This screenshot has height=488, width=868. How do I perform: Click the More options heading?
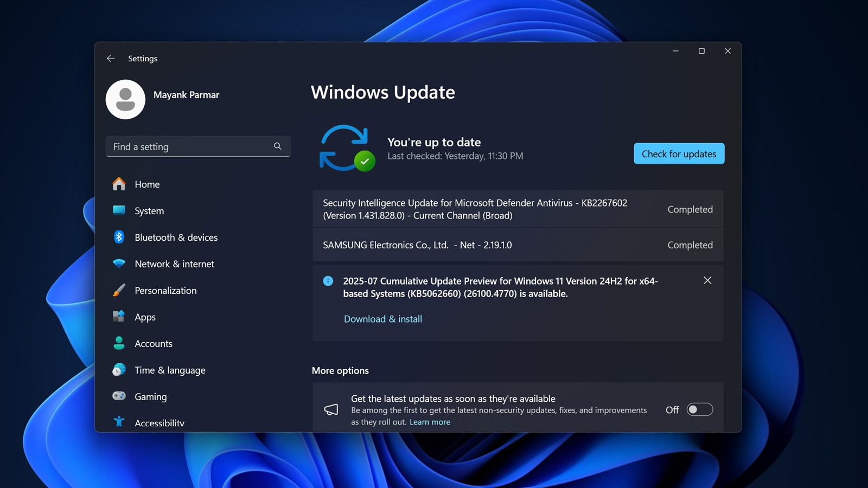[x=340, y=371]
